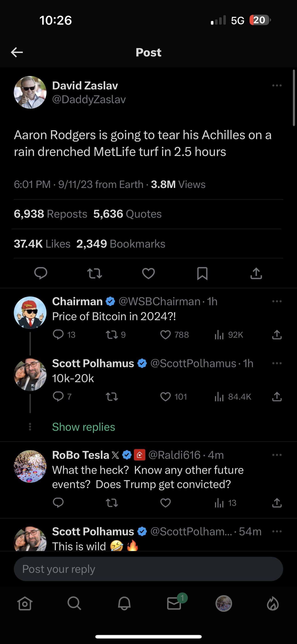Bookmark the Aaron Rodgers post

click(x=202, y=273)
